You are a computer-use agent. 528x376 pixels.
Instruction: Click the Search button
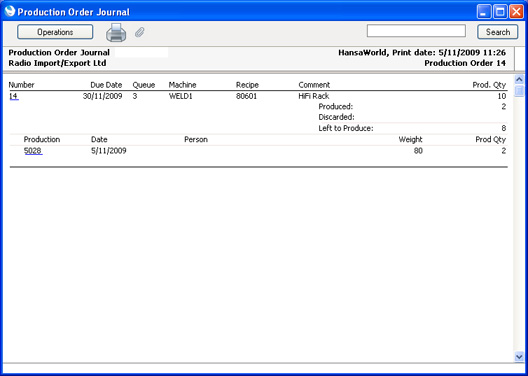coord(498,32)
